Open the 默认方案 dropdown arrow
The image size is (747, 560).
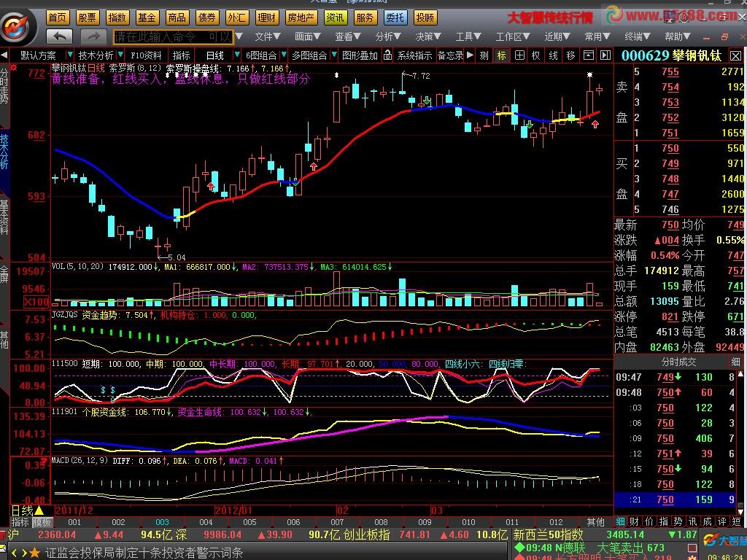pos(70,55)
